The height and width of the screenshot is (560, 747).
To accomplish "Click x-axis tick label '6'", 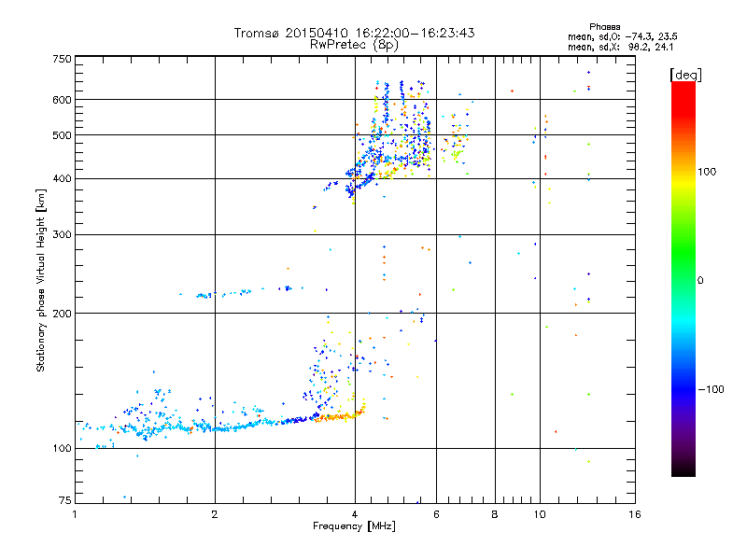I will click(436, 514).
